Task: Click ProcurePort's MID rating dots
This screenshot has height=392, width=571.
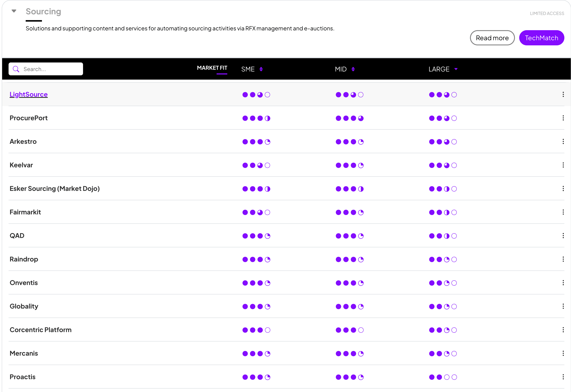Action: (349, 118)
